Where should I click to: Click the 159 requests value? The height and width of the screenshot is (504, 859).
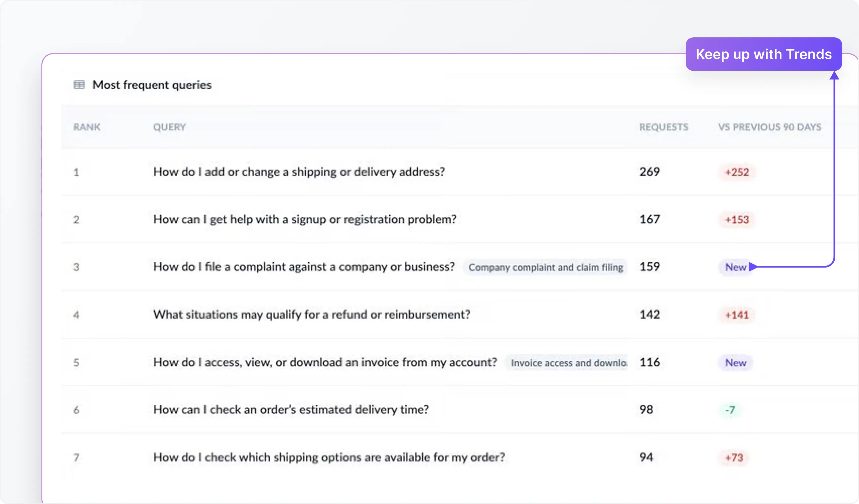coord(650,267)
